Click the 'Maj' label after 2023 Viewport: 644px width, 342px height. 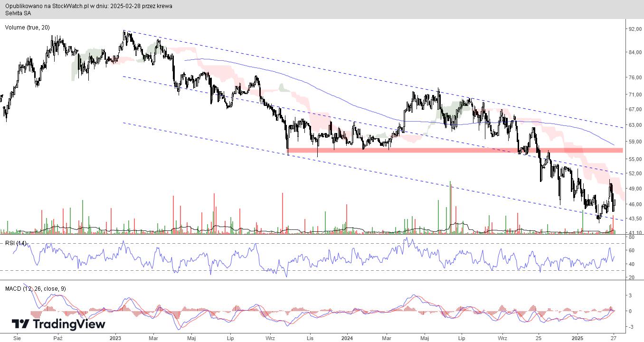191,338
